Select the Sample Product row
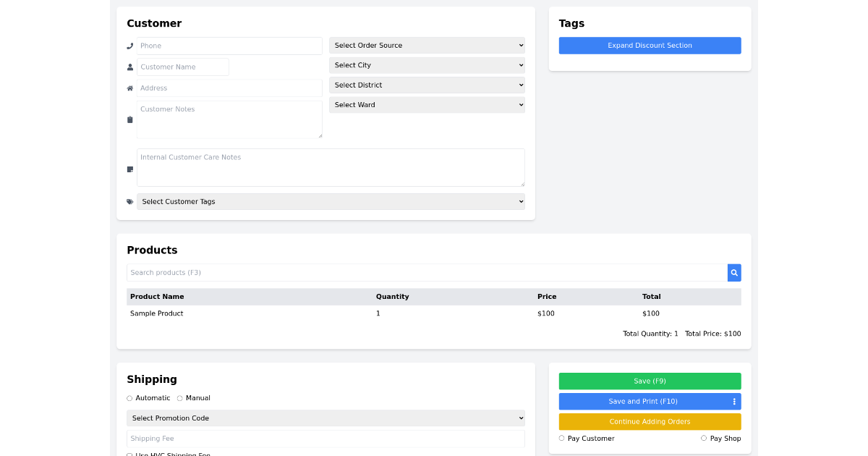This screenshot has width=868, height=456. coord(157,313)
